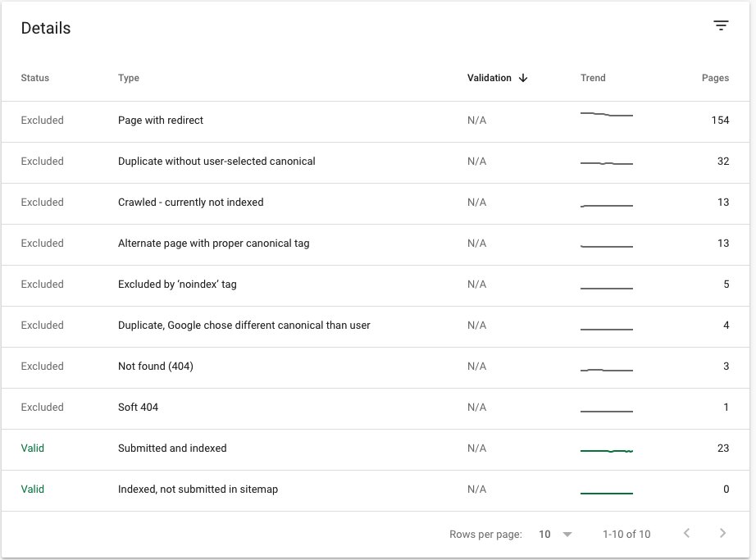Viewport: 756px width, 560px height.
Task: Click trend sparkline for Submitted and indexed
Action: pyautogui.click(x=607, y=451)
